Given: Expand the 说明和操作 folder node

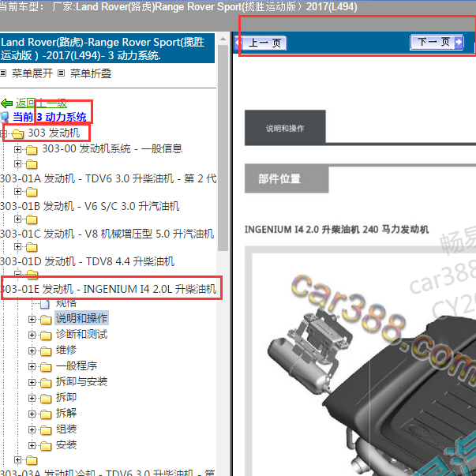Looking at the screenshot, I should coord(32,319).
